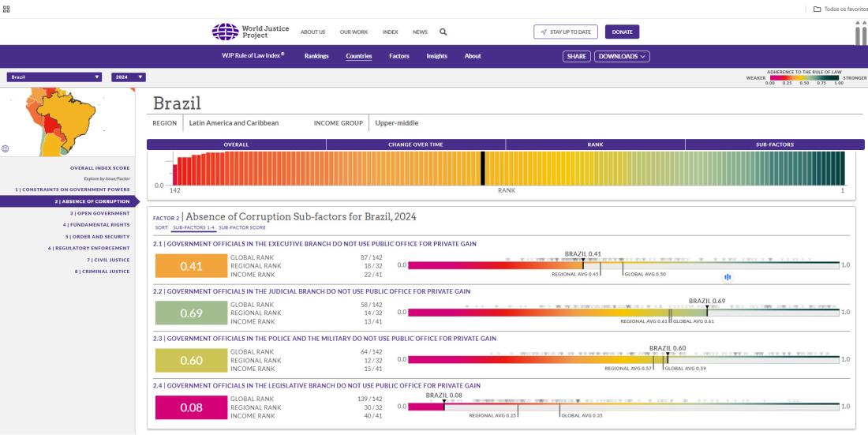Click the Share button
The height and width of the screenshot is (435, 868).
576,56
